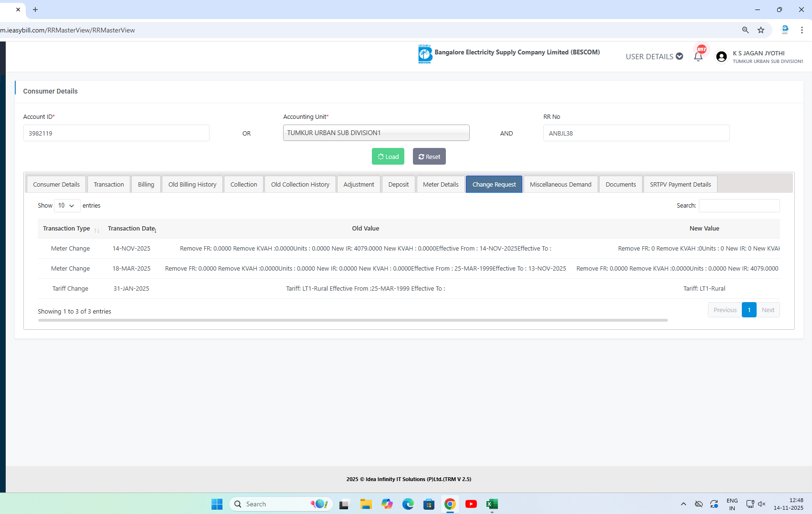
Task: Click the K S JAGAN JYOTHI username
Action: pos(759,53)
